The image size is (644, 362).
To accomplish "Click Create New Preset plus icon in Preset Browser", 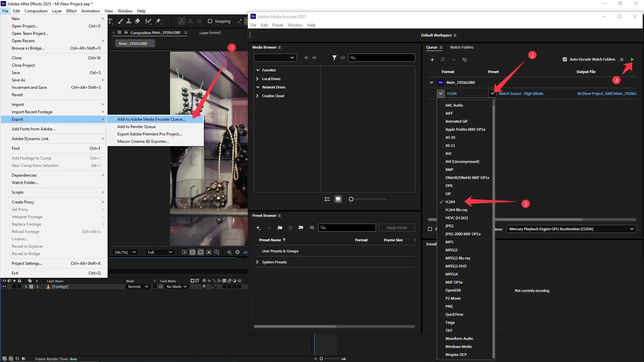I will (258, 228).
